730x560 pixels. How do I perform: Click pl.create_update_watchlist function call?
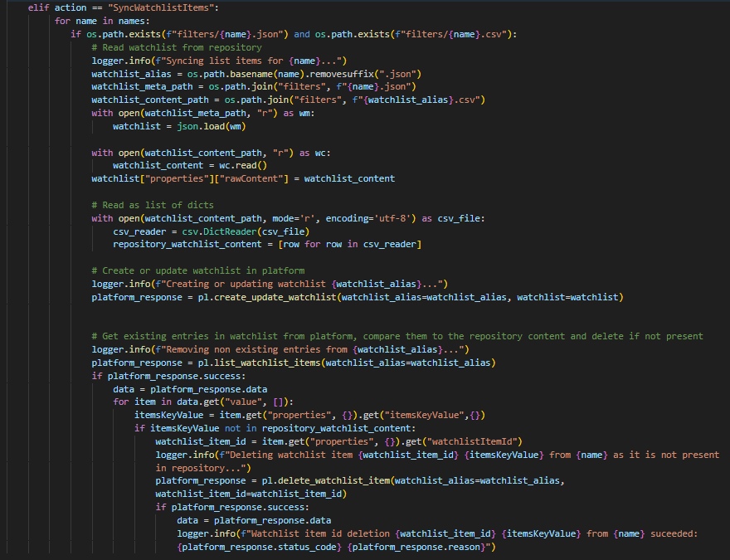click(411, 297)
